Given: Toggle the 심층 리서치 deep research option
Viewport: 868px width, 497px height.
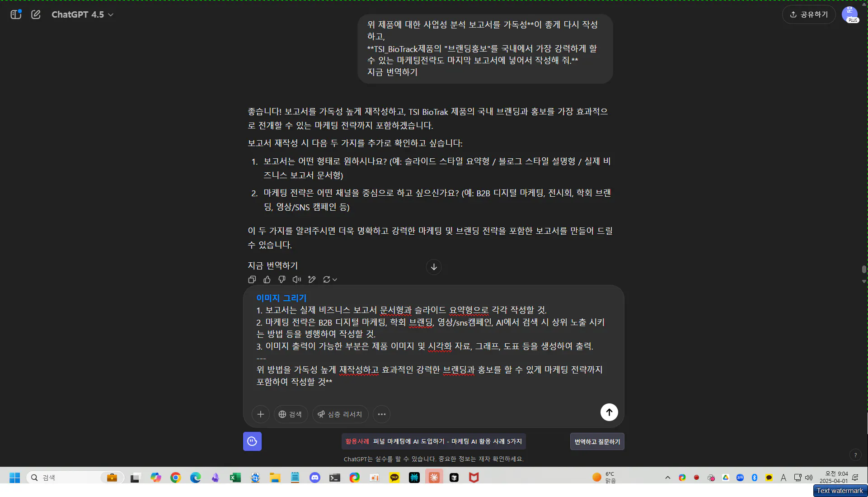Looking at the screenshot, I should tap(340, 414).
